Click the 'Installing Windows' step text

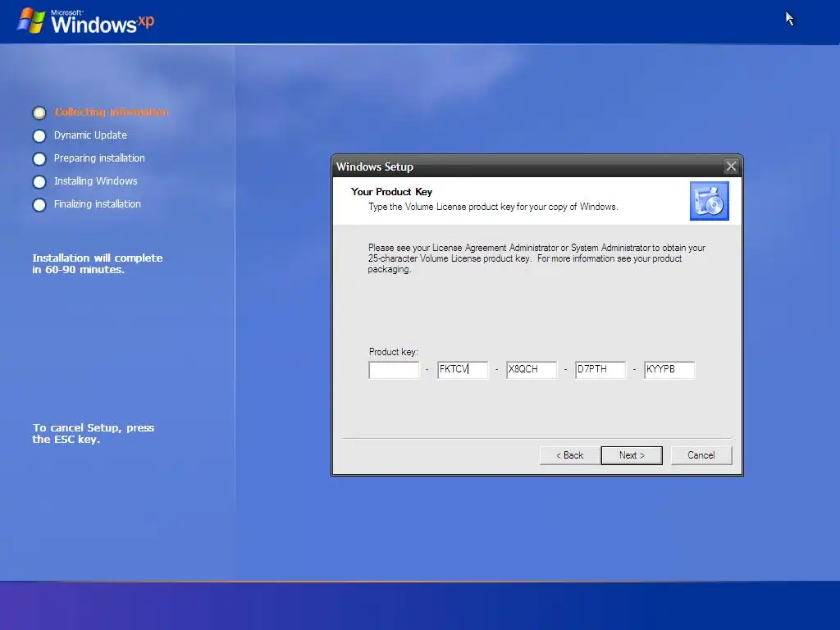point(95,181)
